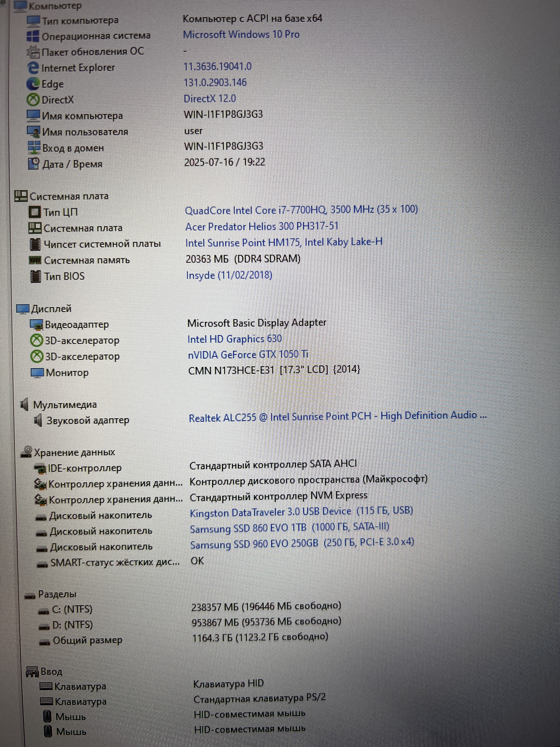Click the Windows logo icon beside Операционная система

tap(33, 36)
